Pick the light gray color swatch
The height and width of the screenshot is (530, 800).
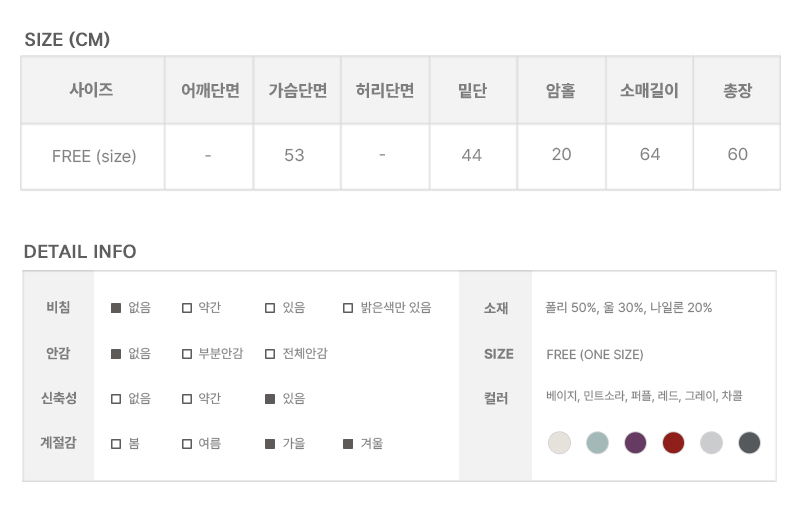coord(711,442)
